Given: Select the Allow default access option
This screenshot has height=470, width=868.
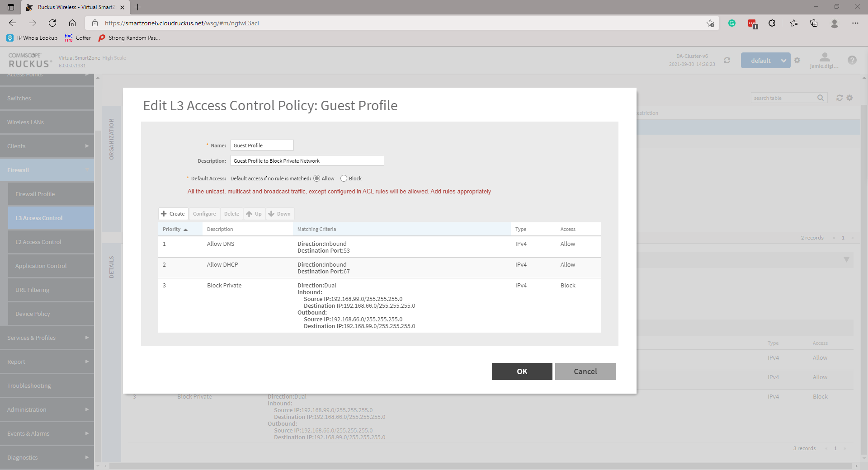Looking at the screenshot, I should (x=317, y=179).
